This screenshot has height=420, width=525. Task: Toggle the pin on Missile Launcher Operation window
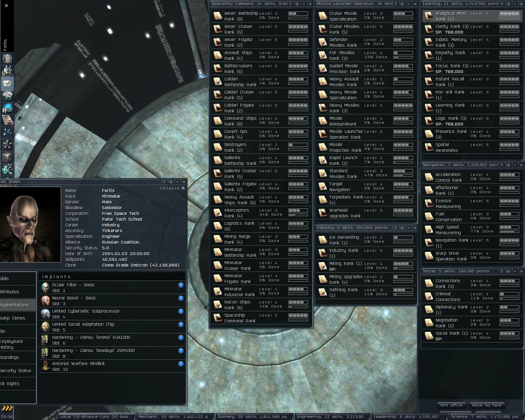(402, 4)
